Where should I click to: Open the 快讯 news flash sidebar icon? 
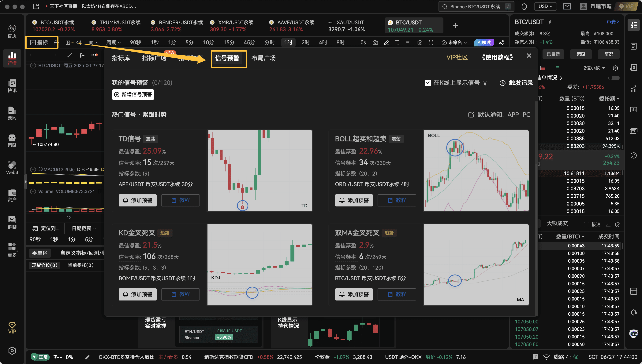click(12, 86)
